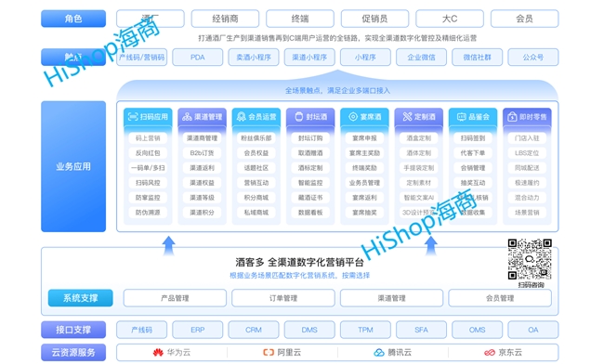
Task: Click the 腾讯云 cloud logo
Action: tap(379, 353)
